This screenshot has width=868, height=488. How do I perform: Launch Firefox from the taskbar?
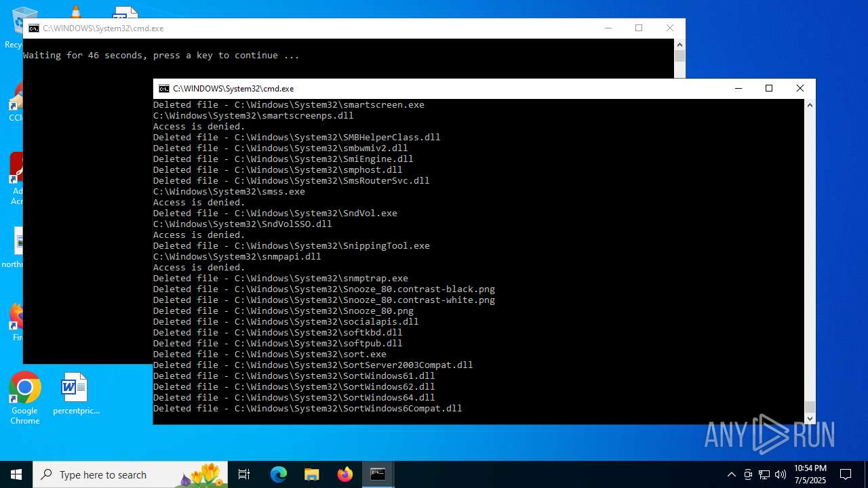344,474
